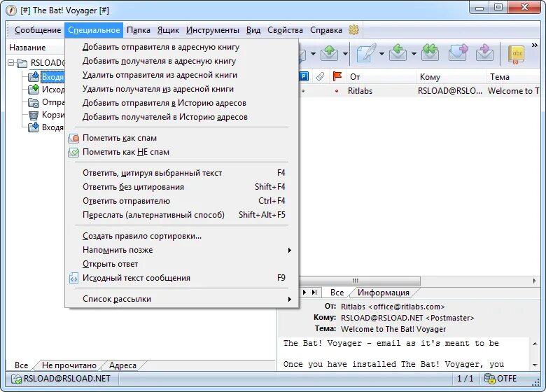Choose 'Ответить отправителю' entry
The height and width of the screenshot is (392, 546).
pos(182,201)
